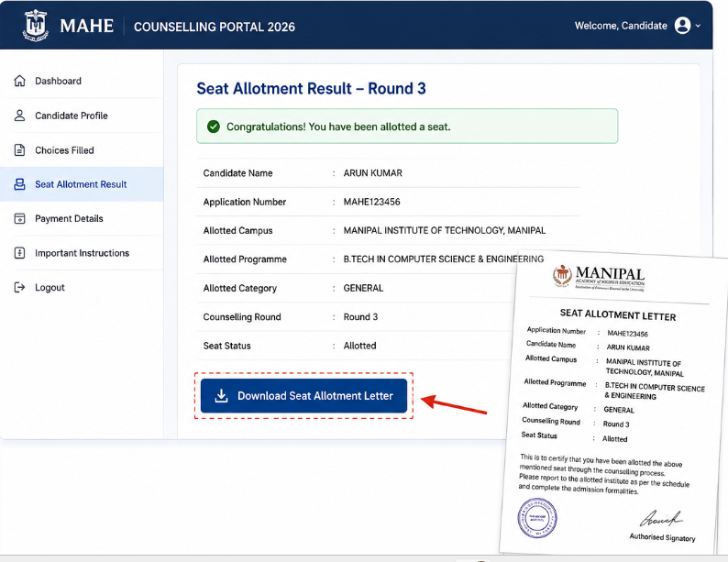Click the Choices Filled document icon
Image resolution: width=728 pixels, height=562 pixels.
click(x=19, y=150)
